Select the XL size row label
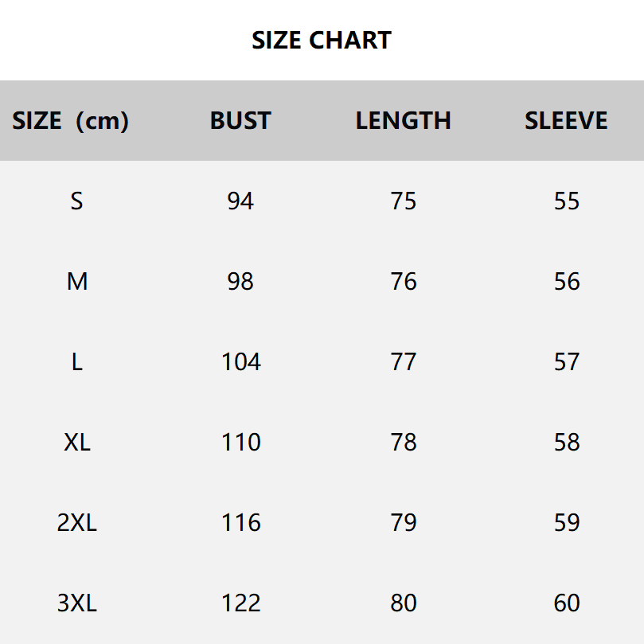The height and width of the screenshot is (644, 644). point(76,443)
